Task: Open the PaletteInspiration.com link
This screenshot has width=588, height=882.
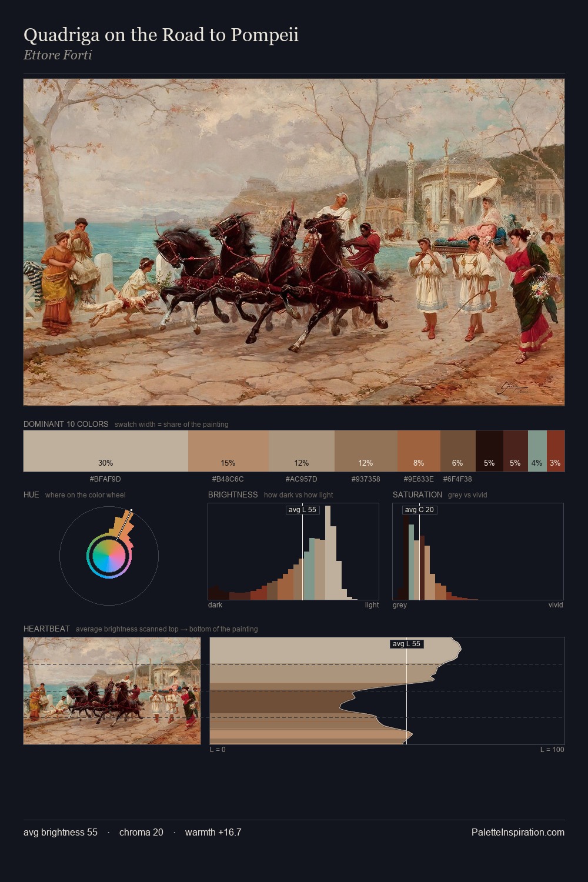Action: point(518,832)
